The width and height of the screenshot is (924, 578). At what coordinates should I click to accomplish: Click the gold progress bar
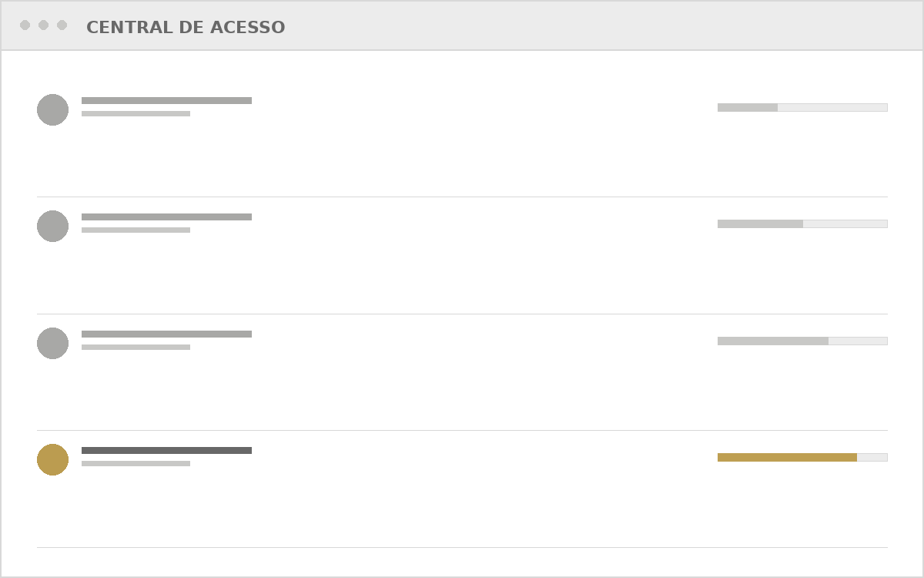(802, 457)
